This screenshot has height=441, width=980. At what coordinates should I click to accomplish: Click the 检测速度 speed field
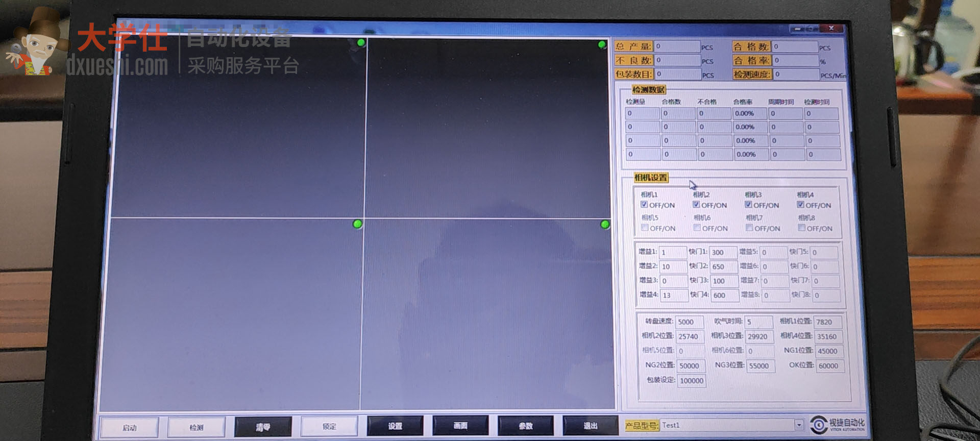click(x=796, y=75)
